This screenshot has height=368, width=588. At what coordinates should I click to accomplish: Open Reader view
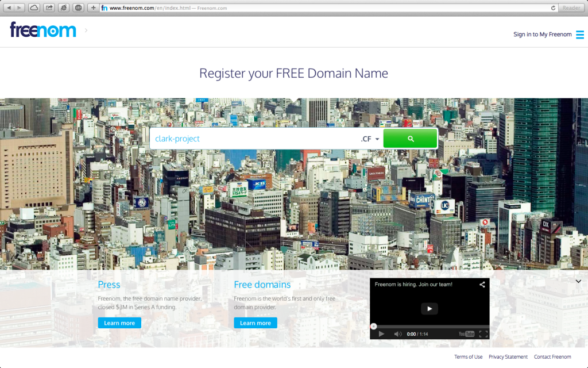571,7
